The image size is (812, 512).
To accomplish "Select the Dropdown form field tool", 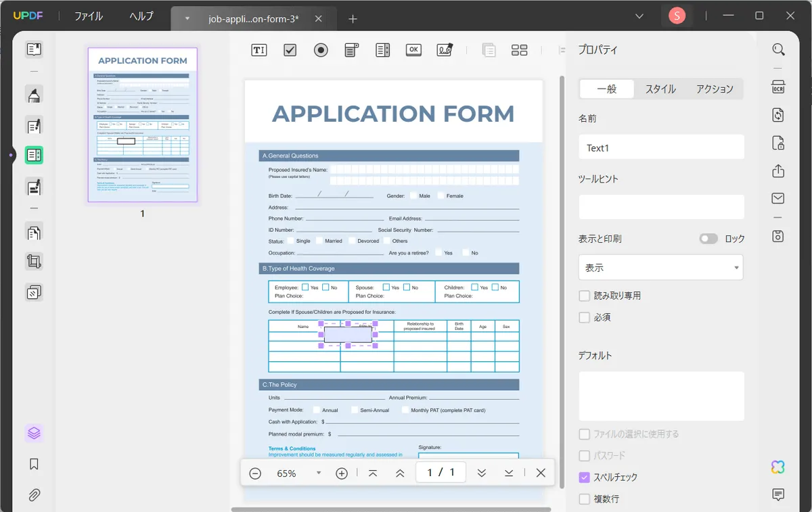I will coord(351,50).
